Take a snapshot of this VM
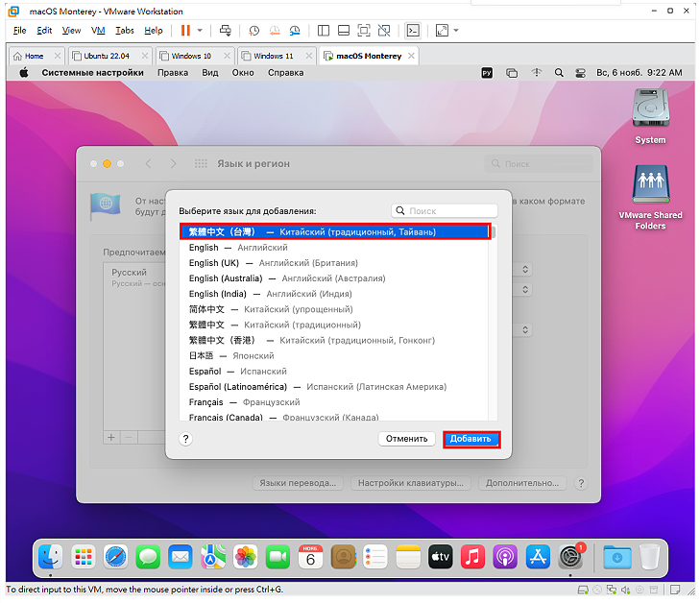Viewport: 700px width, 603px height. tap(253, 31)
